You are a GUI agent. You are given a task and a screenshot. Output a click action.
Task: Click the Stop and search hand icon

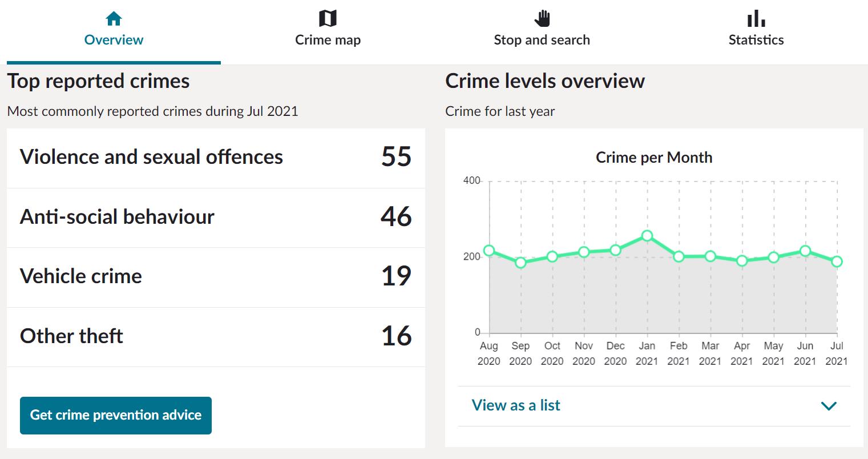point(542,19)
